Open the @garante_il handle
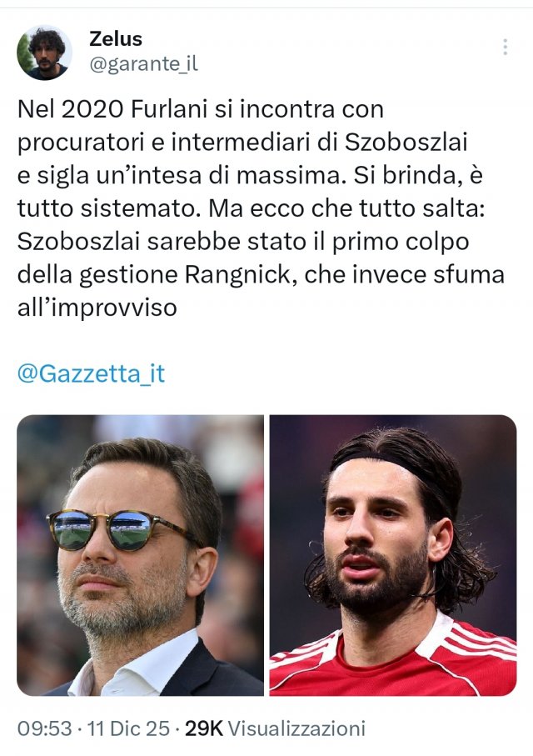Viewport: 533px width, 756px height. [x=143, y=64]
